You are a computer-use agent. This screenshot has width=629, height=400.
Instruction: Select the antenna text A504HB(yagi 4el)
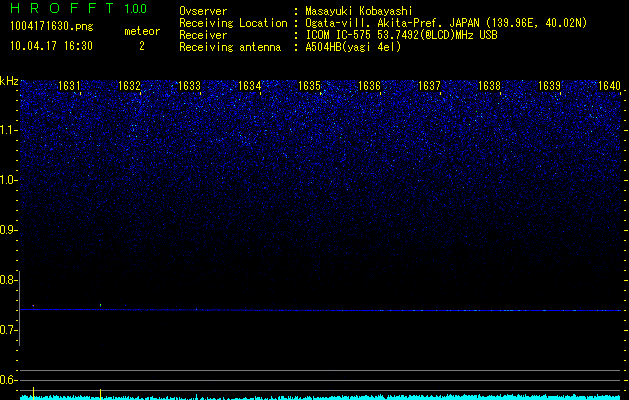pyautogui.click(x=353, y=47)
